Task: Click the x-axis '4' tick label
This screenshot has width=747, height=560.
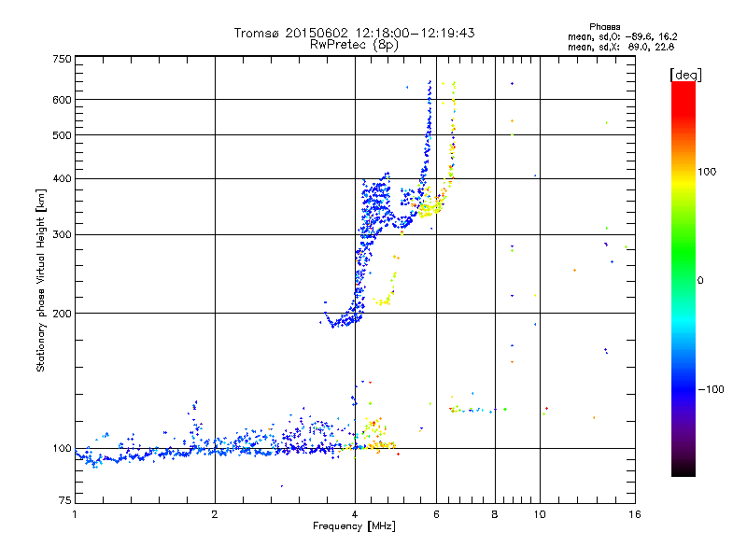Action: click(x=355, y=514)
